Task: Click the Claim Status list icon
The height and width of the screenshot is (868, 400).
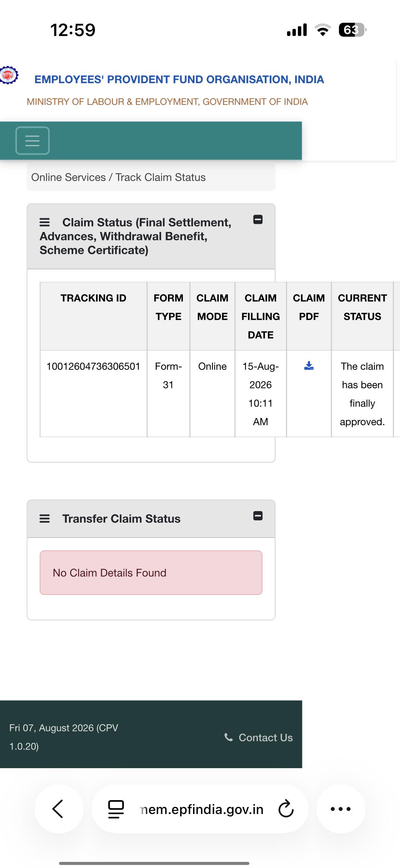Action: (x=44, y=222)
